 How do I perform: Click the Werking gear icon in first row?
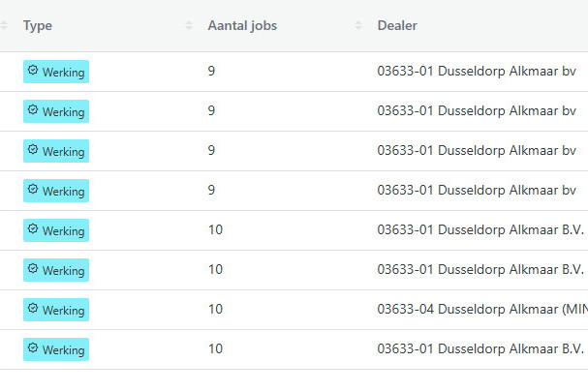(x=33, y=71)
